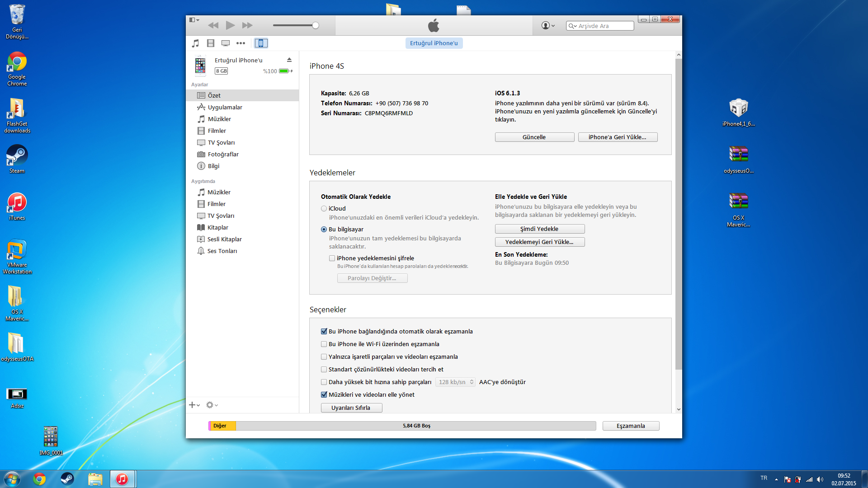Open the Movies library icon

tap(211, 43)
